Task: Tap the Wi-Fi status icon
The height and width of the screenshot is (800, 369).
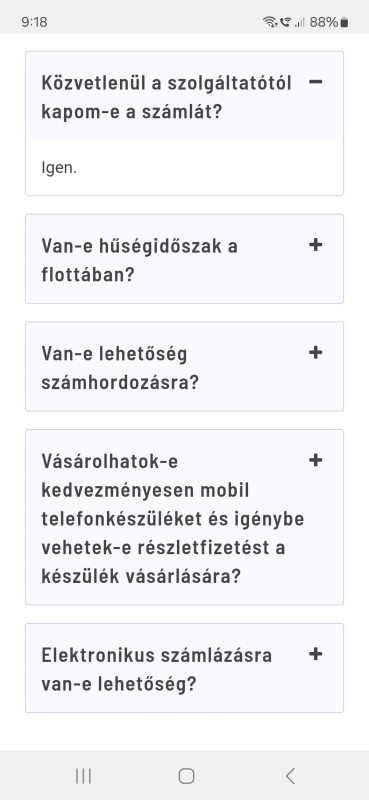Action: click(269, 22)
